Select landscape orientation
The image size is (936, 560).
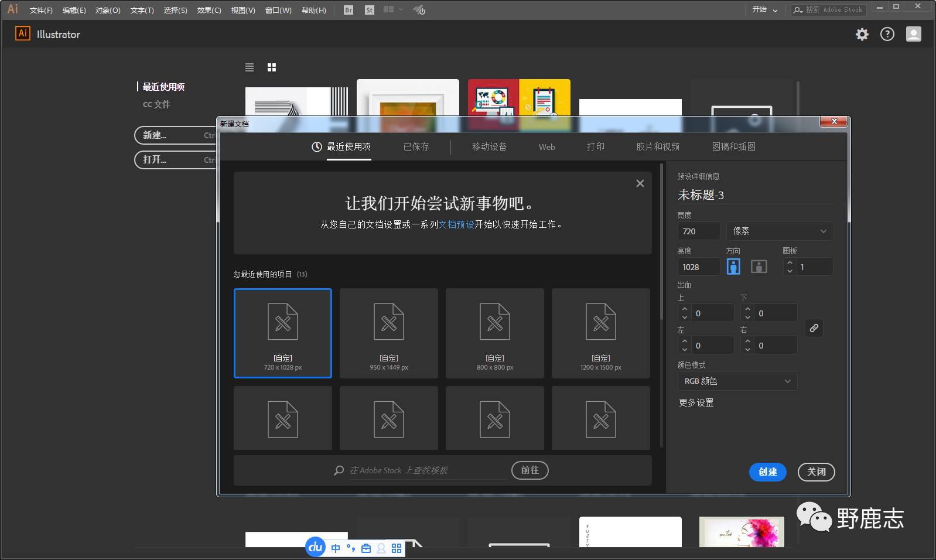coord(759,267)
